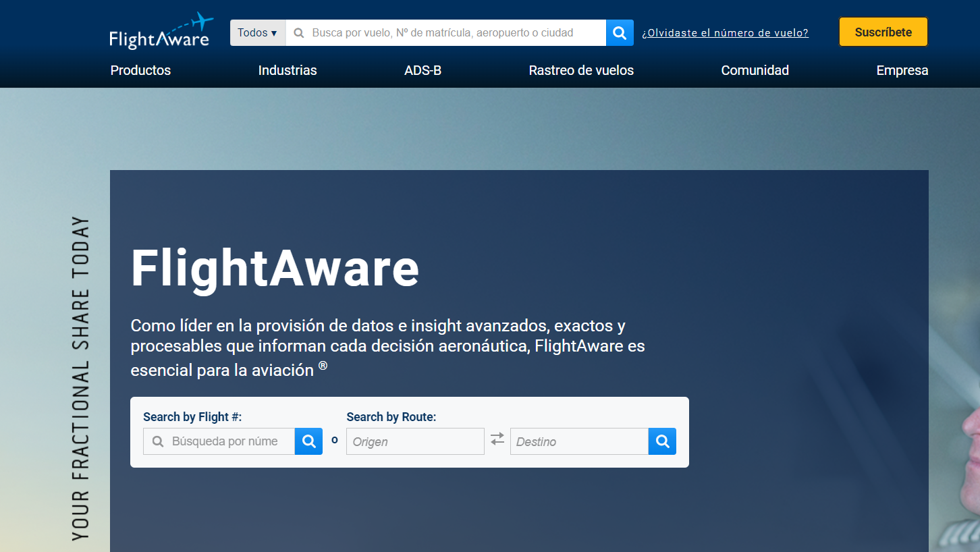The height and width of the screenshot is (552, 980).
Task: Click the header blue search magnifier button
Action: (620, 32)
